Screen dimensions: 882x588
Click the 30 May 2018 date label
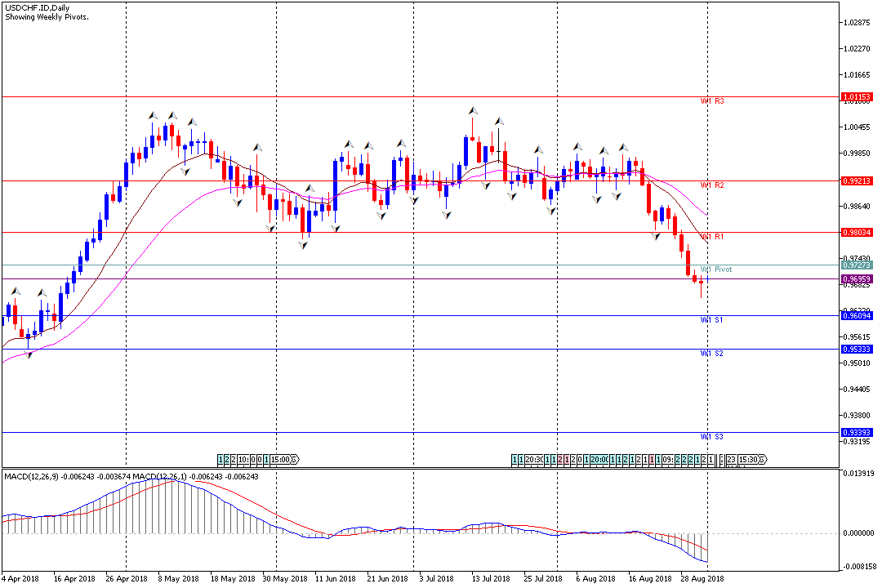click(285, 578)
